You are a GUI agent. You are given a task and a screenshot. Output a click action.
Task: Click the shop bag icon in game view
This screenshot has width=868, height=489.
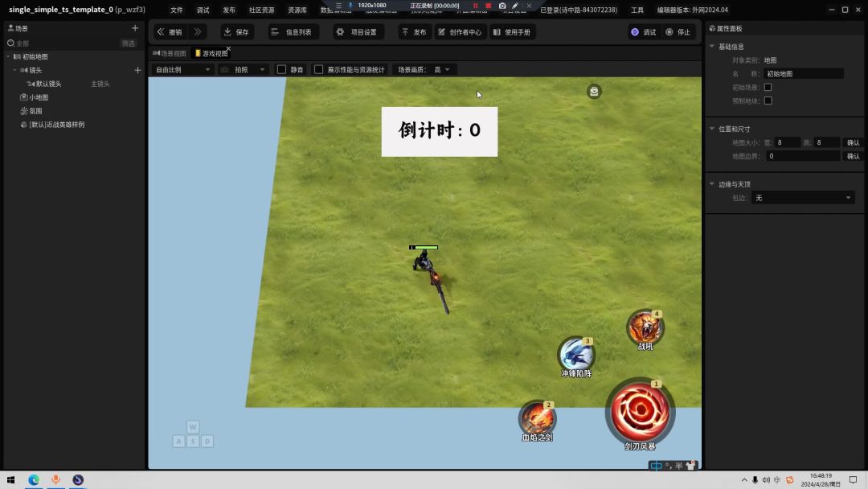pyautogui.click(x=594, y=92)
